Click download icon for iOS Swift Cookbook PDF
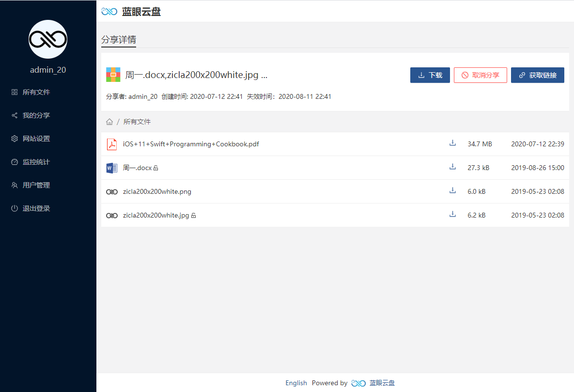The height and width of the screenshot is (392, 574). pyautogui.click(x=452, y=143)
